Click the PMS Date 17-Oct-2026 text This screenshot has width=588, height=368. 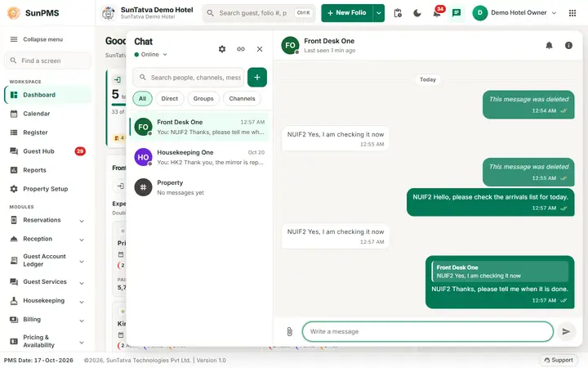point(38,360)
